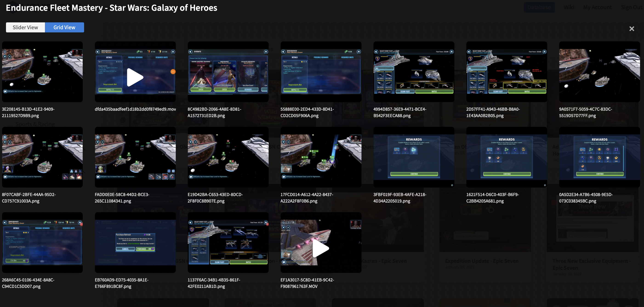Click filename 55888E00-2ED4-433D-8D41-CD2CD05F906A.png
Image resolution: width=644 pixels, height=307 pixels.
[307, 112]
